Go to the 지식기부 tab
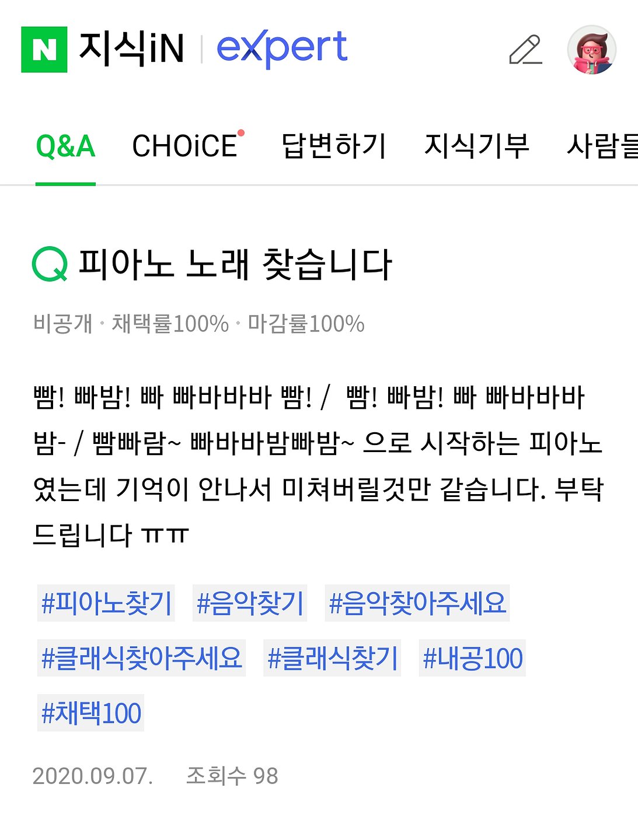The height and width of the screenshot is (840, 638). 477,146
